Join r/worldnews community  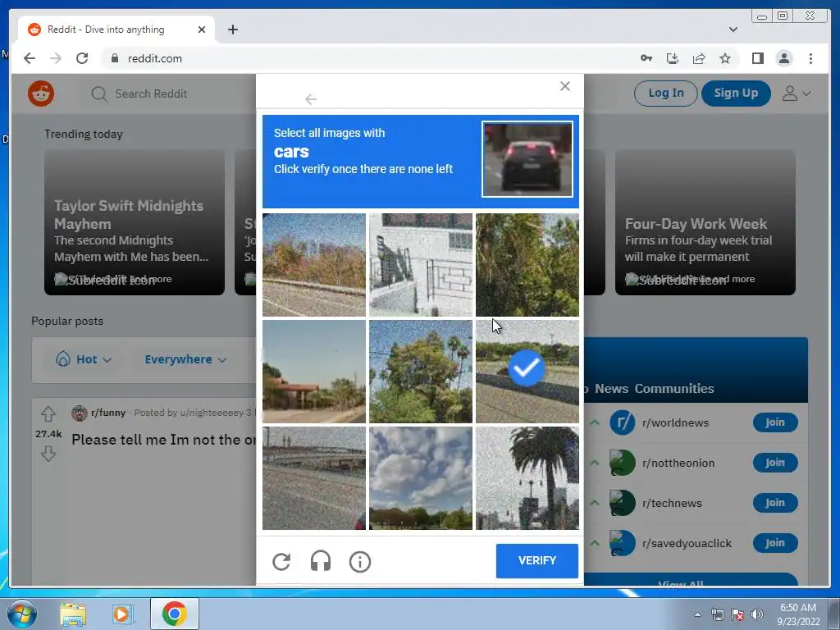point(774,422)
